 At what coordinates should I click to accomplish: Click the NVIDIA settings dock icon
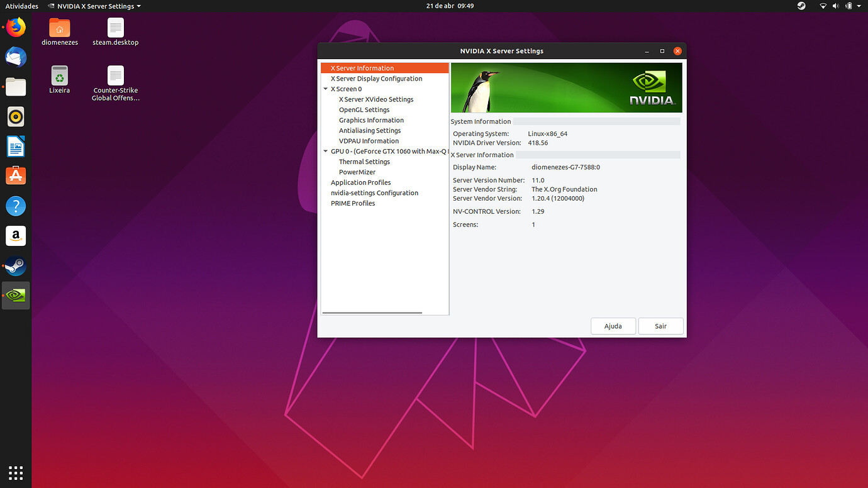pyautogui.click(x=16, y=296)
